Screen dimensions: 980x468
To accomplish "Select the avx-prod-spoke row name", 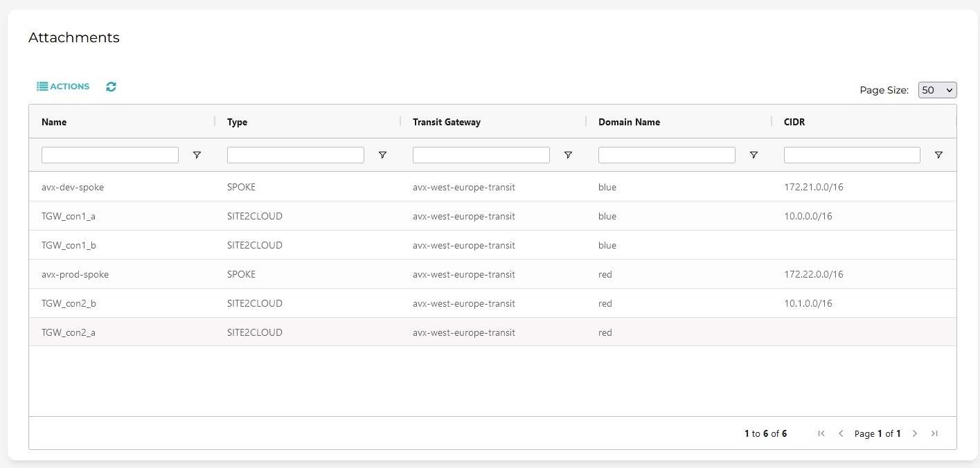I will click(x=75, y=274).
